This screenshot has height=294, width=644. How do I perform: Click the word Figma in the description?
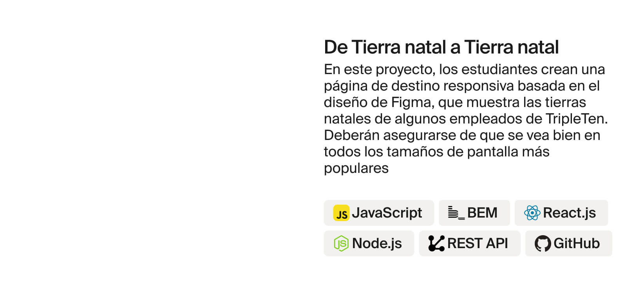[x=412, y=102]
